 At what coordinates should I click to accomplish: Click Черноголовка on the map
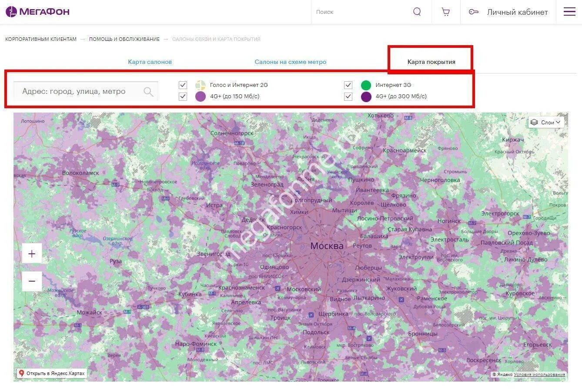[x=440, y=180]
